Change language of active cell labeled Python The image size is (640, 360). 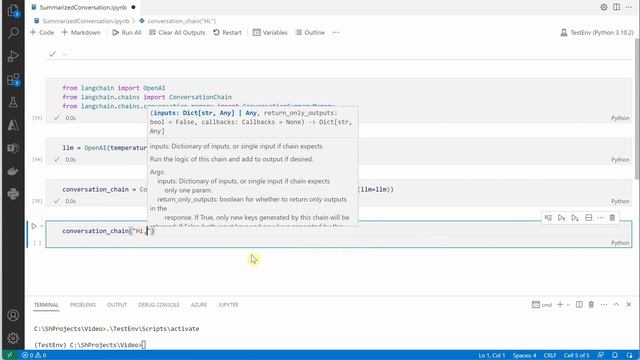[x=620, y=243]
